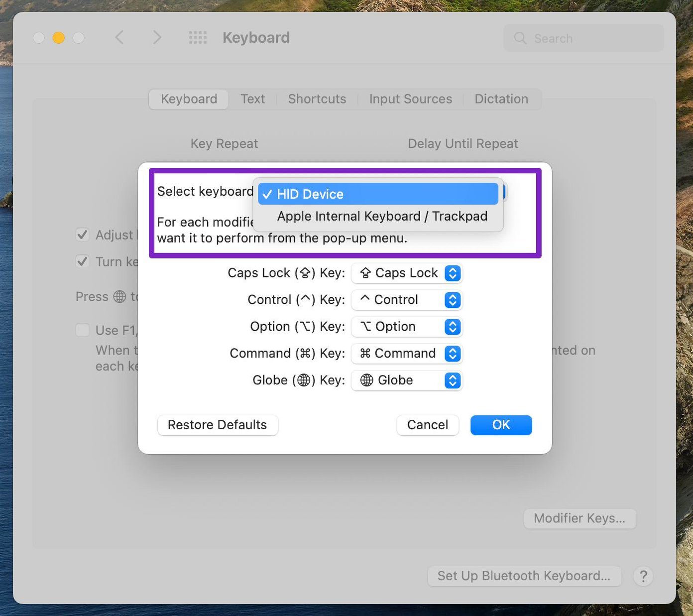Viewport: 693px width, 616px height.
Task: Confirm with the OK button
Action: [501, 425]
